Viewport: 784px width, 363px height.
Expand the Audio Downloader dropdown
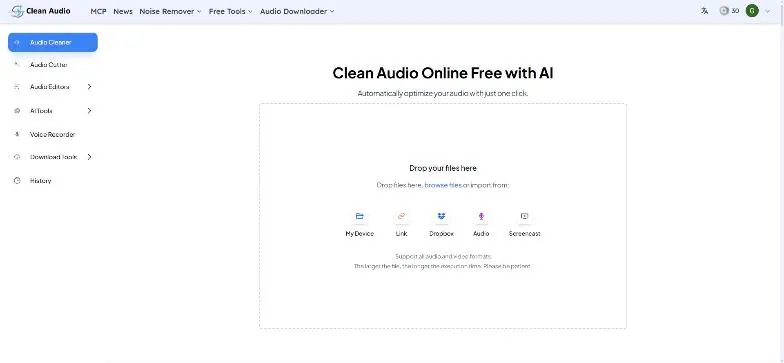pos(297,11)
